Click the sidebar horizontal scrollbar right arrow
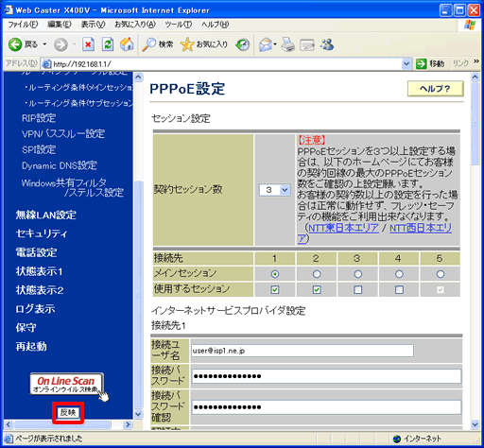 tap(128, 424)
